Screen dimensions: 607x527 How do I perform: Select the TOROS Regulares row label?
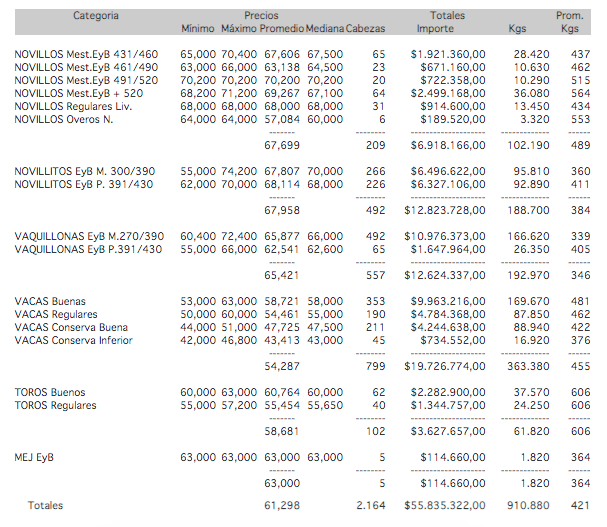click(56, 405)
